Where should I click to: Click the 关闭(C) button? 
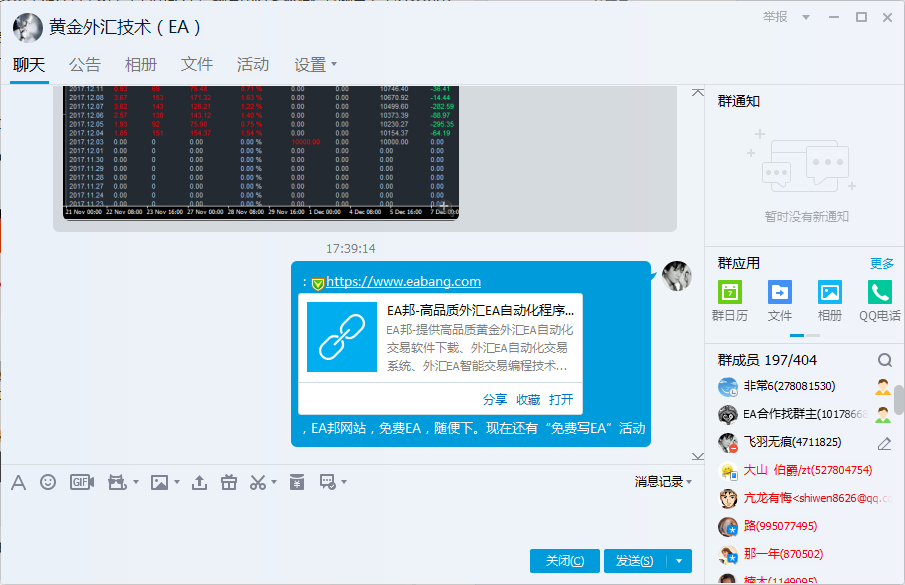[x=564, y=561]
